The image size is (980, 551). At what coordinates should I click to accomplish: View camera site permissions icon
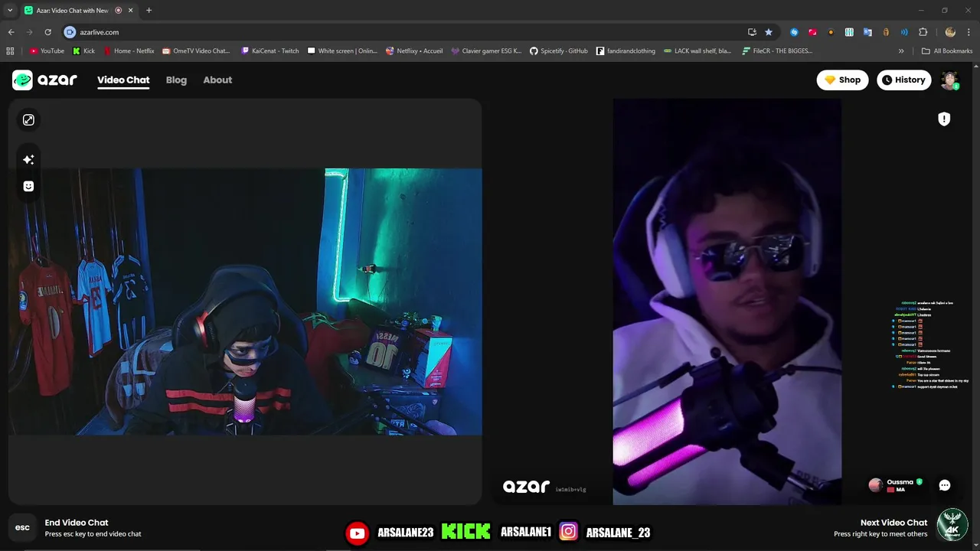pyautogui.click(x=70, y=32)
